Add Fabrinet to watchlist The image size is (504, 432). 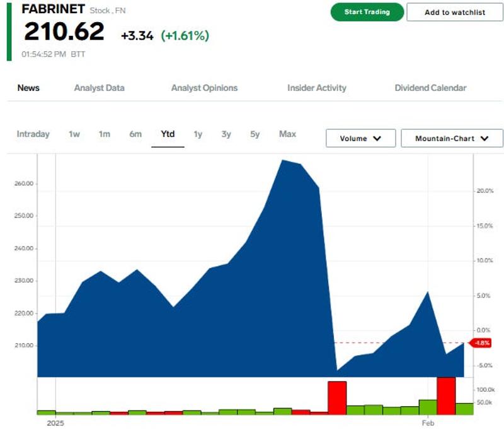click(454, 12)
